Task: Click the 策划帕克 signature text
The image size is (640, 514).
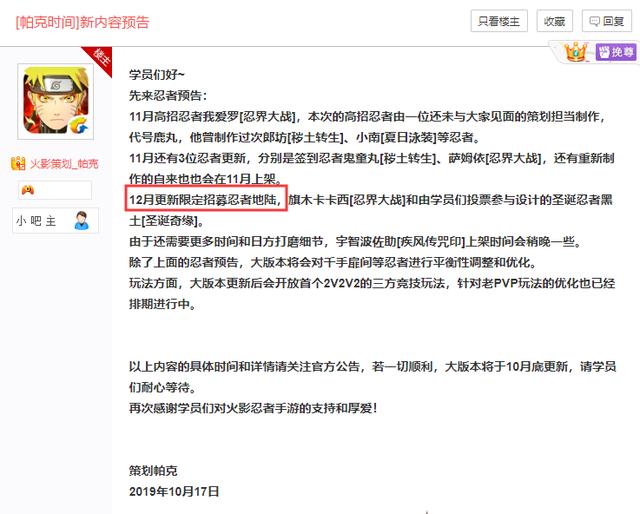Action: coord(153,470)
